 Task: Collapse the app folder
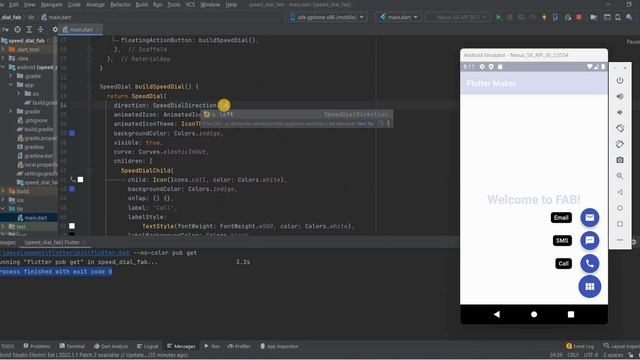click(11, 85)
